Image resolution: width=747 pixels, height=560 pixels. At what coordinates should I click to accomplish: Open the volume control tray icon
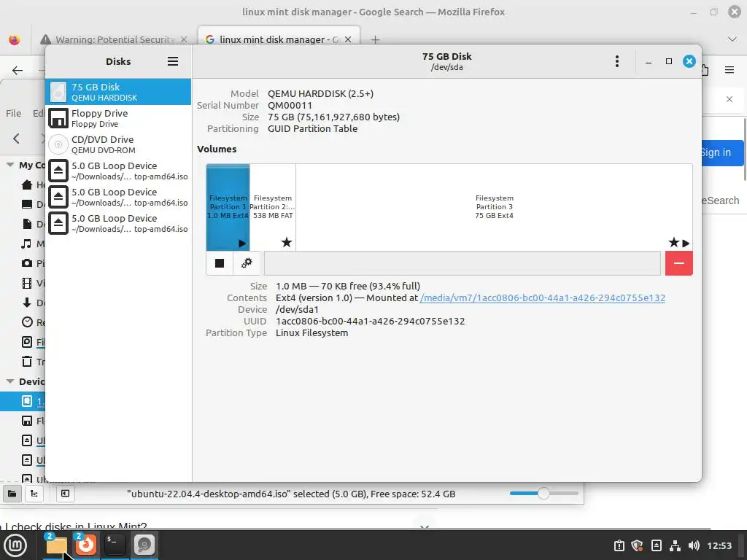coord(694,545)
